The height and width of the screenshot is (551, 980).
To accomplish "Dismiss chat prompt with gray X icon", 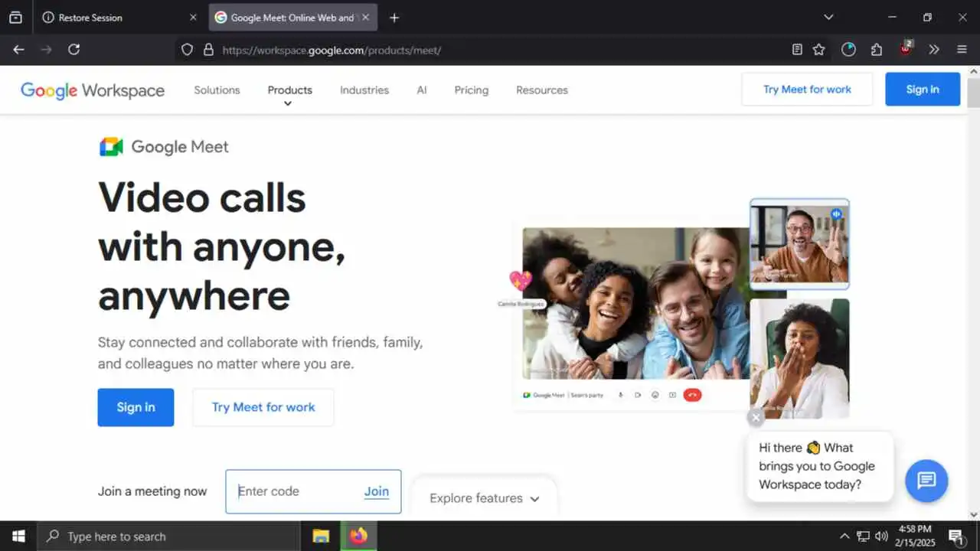I will coord(756,417).
